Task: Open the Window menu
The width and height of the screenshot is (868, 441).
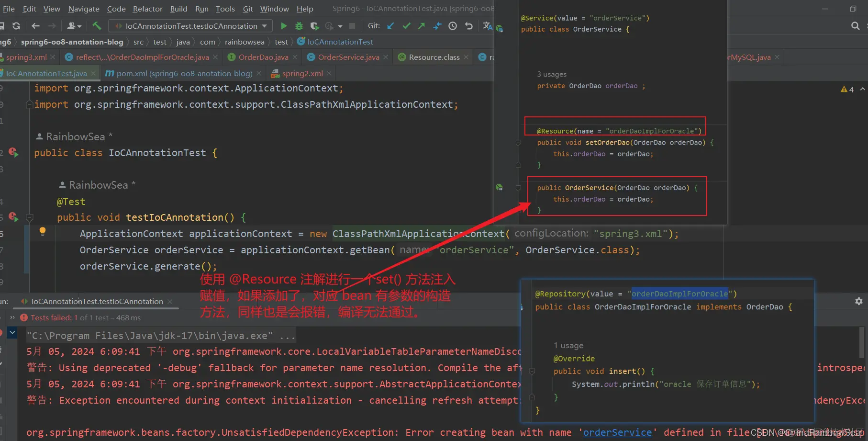Action: click(x=275, y=9)
